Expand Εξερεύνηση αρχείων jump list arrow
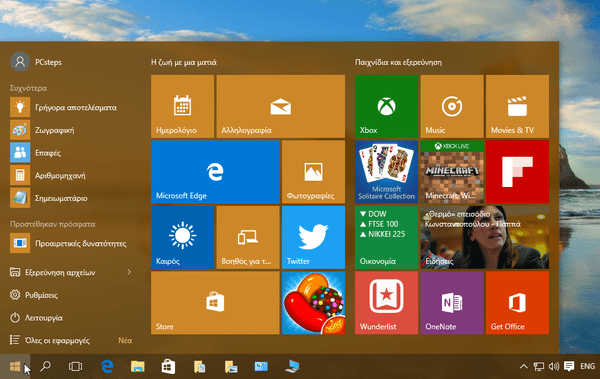This screenshot has height=379, width=600. pyautogui.click(x=129, y=272)
